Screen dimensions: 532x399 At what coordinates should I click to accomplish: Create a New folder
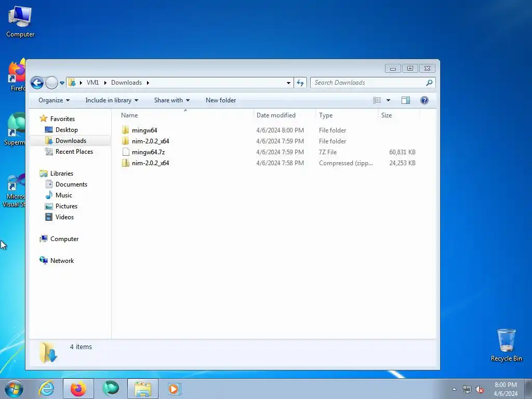[x=221, y=100]
